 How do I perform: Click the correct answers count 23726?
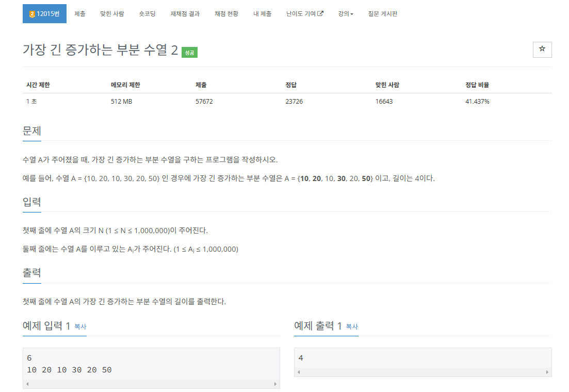294,102
